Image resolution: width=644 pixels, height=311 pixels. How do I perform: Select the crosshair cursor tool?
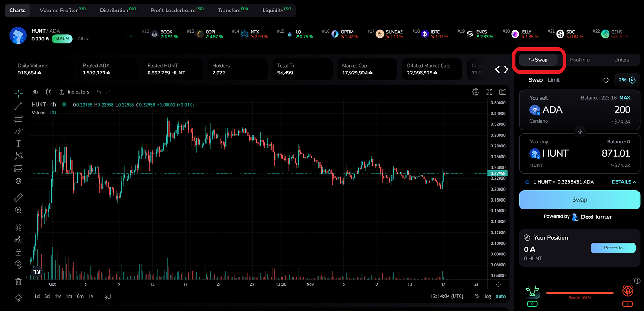[x=18, y=94]
